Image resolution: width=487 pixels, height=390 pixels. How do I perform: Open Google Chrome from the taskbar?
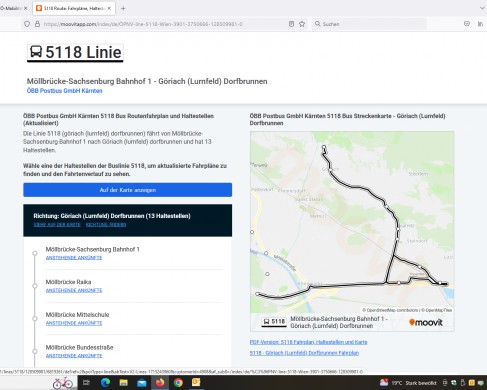[x=178, y=383]
